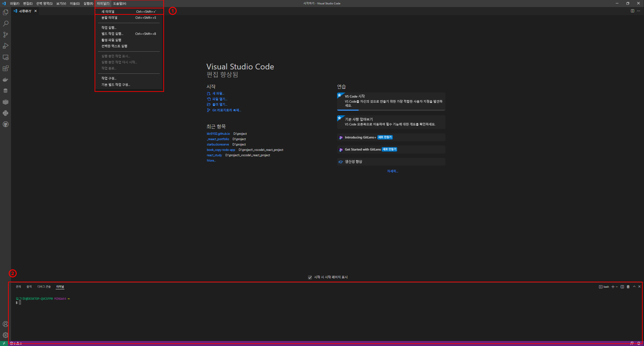Close the terminal panel
The width and height of the screenshot is (644, 346).
pyautogui.click(x=639, y=287)
